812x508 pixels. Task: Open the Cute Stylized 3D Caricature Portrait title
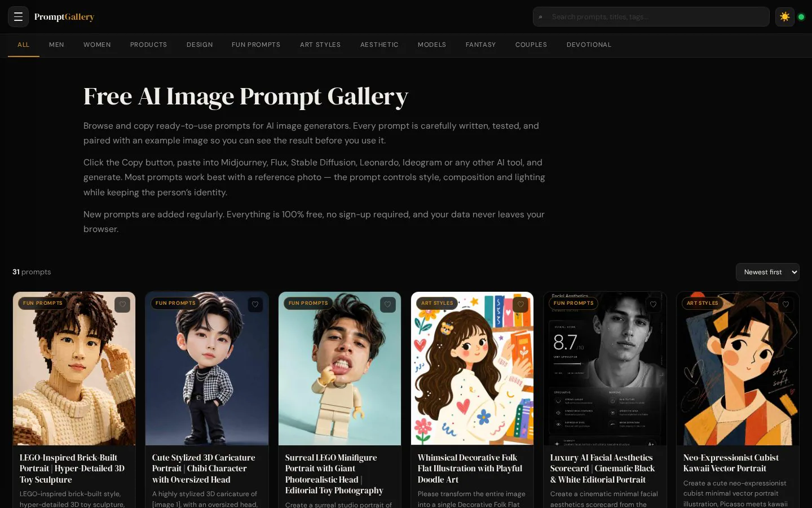pyautogui.click(x=204, y=468)
